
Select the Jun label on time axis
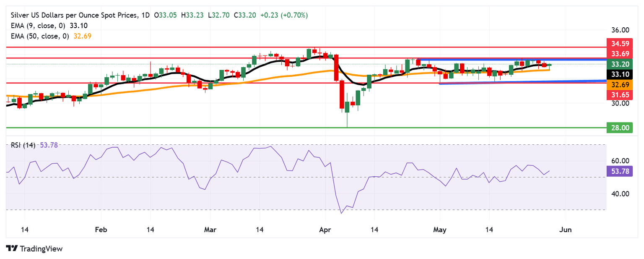tap(566, 230)
